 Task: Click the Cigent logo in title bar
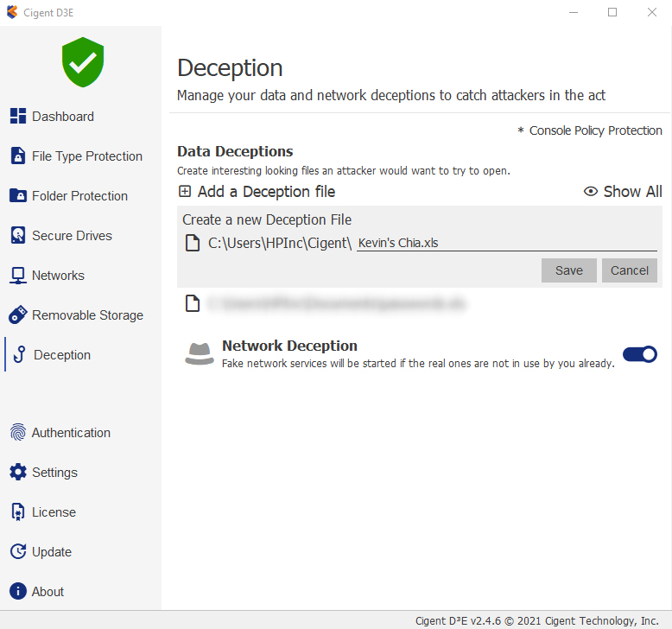(x=12, y=12)
